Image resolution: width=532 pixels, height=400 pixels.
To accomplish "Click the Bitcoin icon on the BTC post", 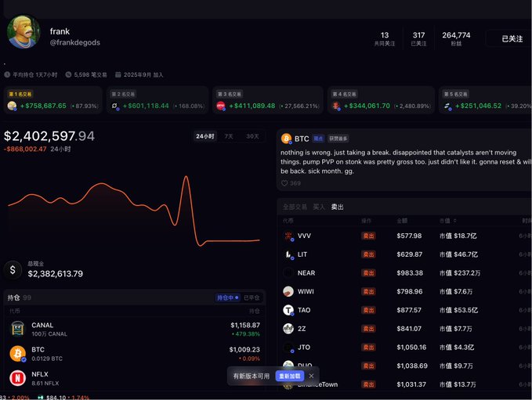I will 286,139.
